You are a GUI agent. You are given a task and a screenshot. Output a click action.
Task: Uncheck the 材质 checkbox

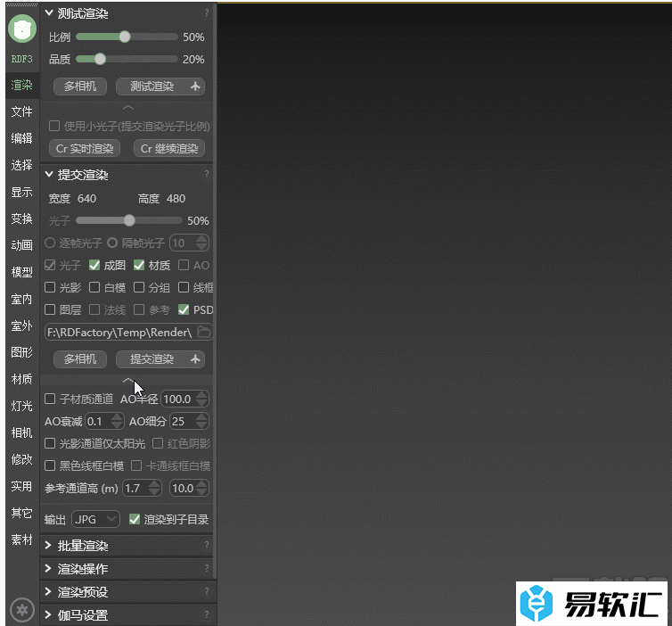(x=139, y=266)
